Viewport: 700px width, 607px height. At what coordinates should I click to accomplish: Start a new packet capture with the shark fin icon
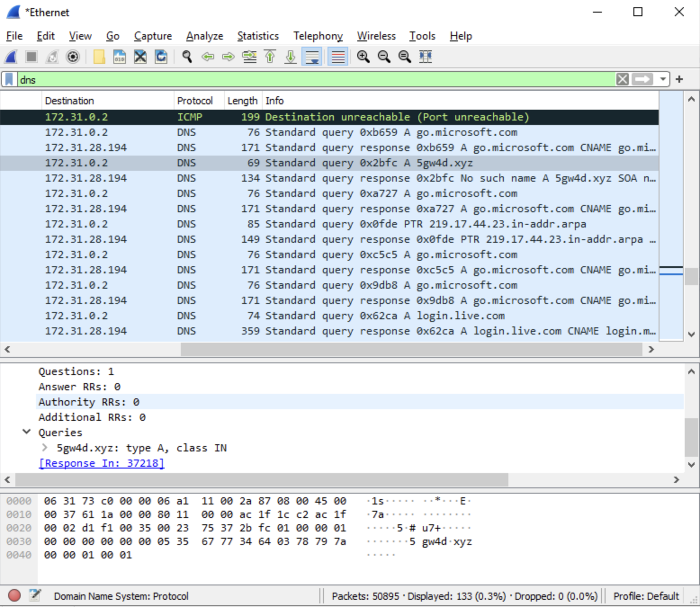click(11, 57)
